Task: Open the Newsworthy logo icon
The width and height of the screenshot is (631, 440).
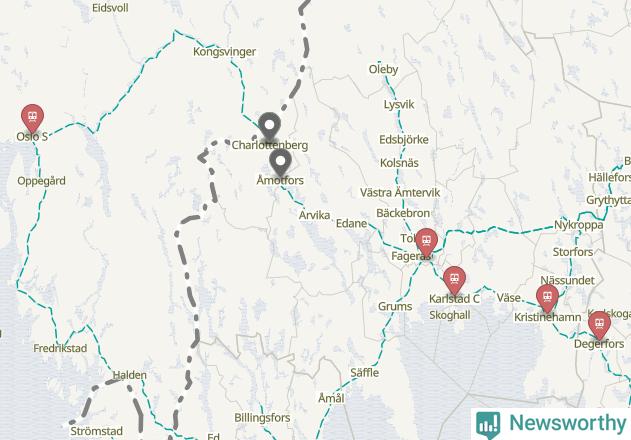Action: 488,425
